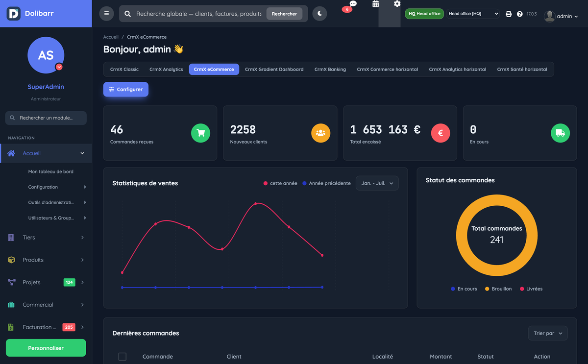Click the orange new clients group icon
This screenshot has height=364, width=588.
(320, 133)
